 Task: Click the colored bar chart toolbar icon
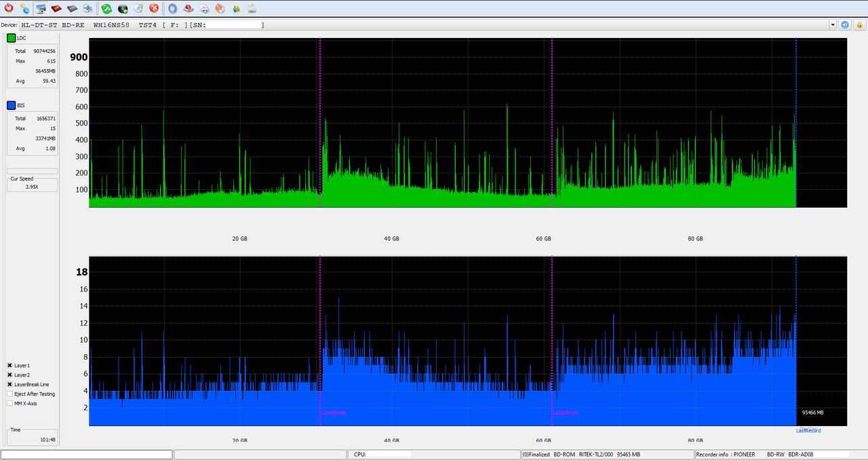(236, 8)
